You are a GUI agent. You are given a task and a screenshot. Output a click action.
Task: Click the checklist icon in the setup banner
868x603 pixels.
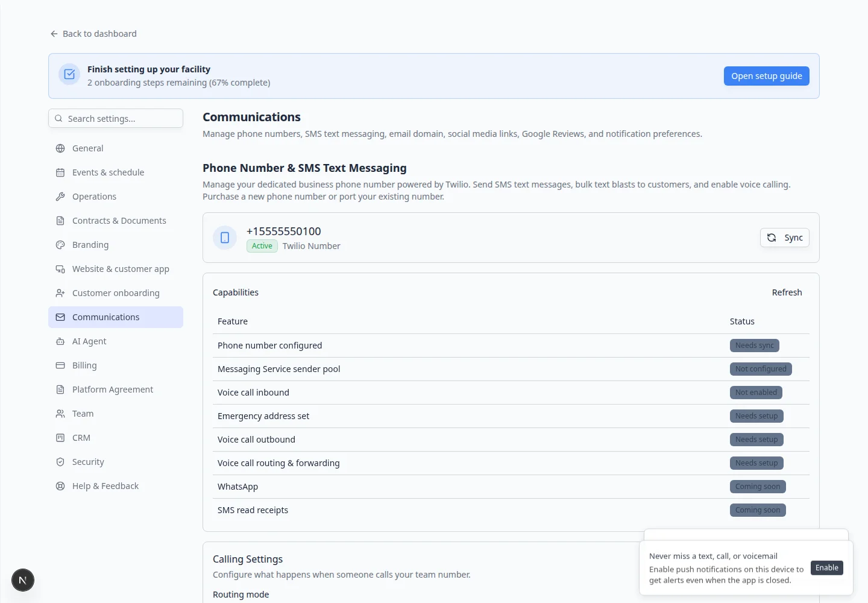pos(69,74)
